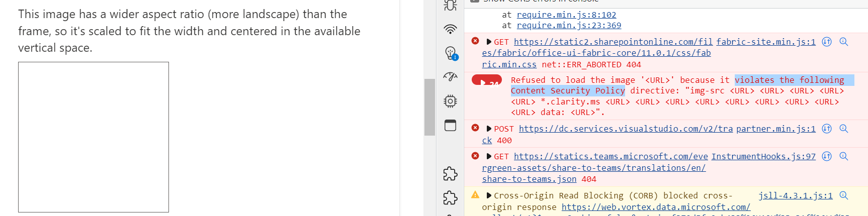Click the lower puzzle piece extension icon
The image size is (868, 216).
click(x=450, y=198)
